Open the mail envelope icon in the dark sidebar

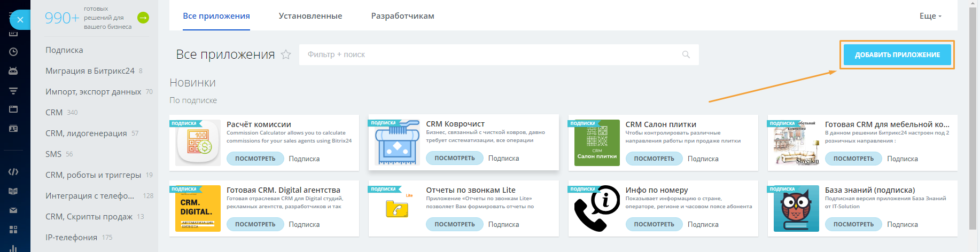13,210
